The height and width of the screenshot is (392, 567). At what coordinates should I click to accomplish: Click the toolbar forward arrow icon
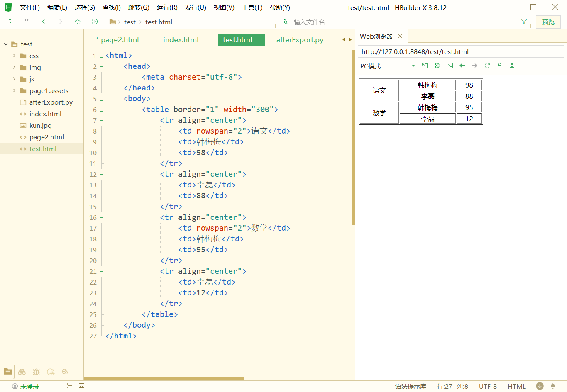[x=61, y=22]
